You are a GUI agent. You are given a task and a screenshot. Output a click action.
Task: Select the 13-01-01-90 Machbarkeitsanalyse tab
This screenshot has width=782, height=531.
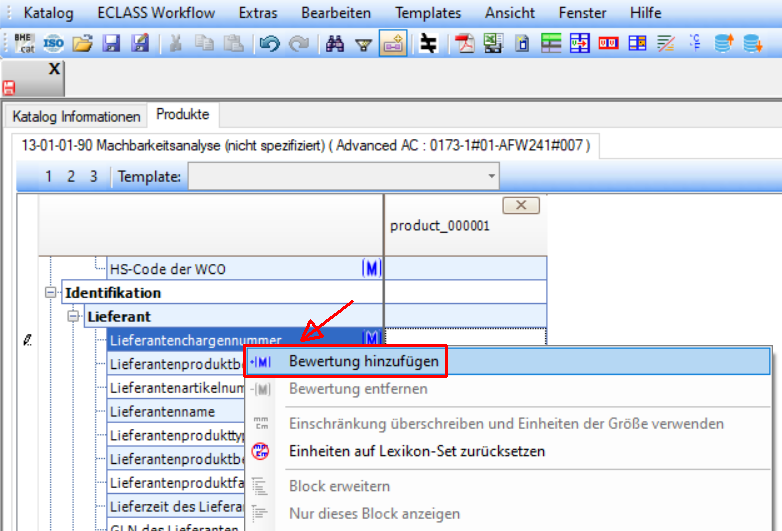(306, 146)
